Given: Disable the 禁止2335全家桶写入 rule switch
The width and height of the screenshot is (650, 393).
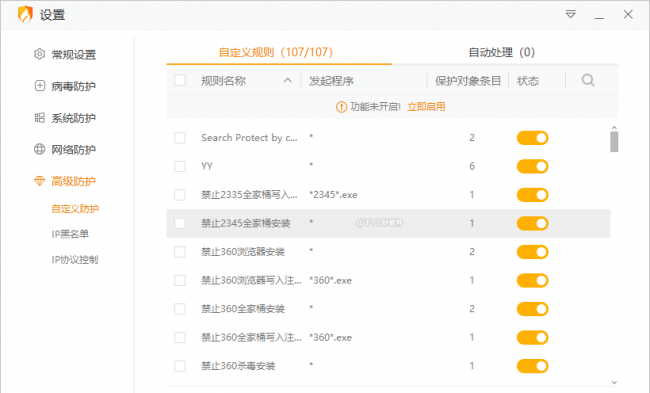Looking at the screenshot, I should (x=533, y=195).
